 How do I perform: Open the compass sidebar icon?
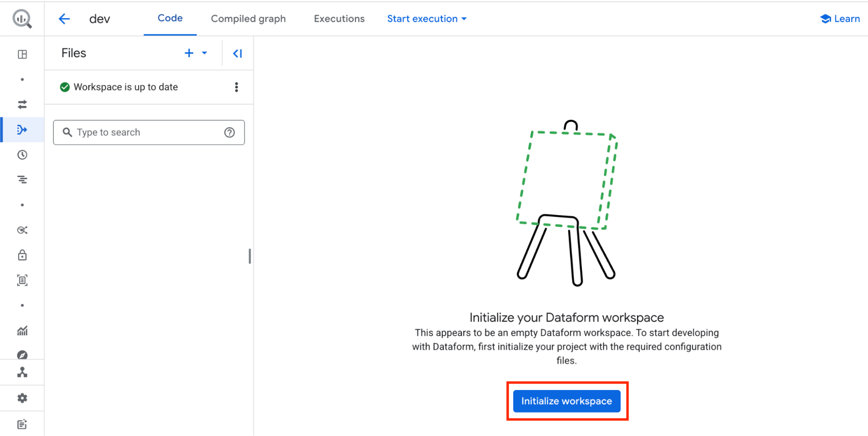(x=22, y=355)
